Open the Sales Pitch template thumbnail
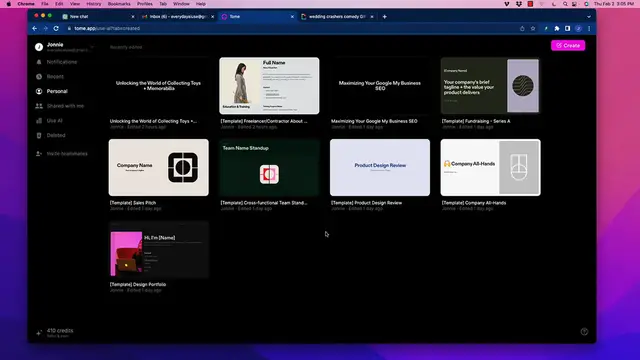The image size is (640, 360). pos(158,167)
